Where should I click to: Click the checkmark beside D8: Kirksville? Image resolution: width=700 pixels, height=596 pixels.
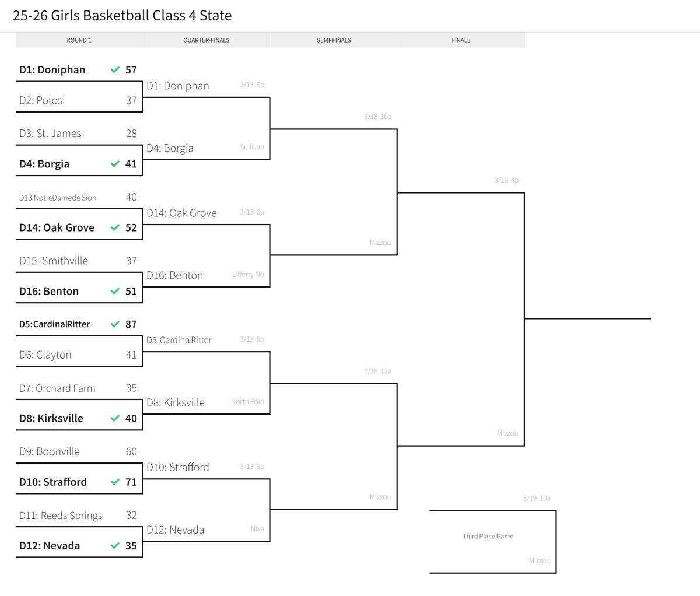[x=115, y=419]
